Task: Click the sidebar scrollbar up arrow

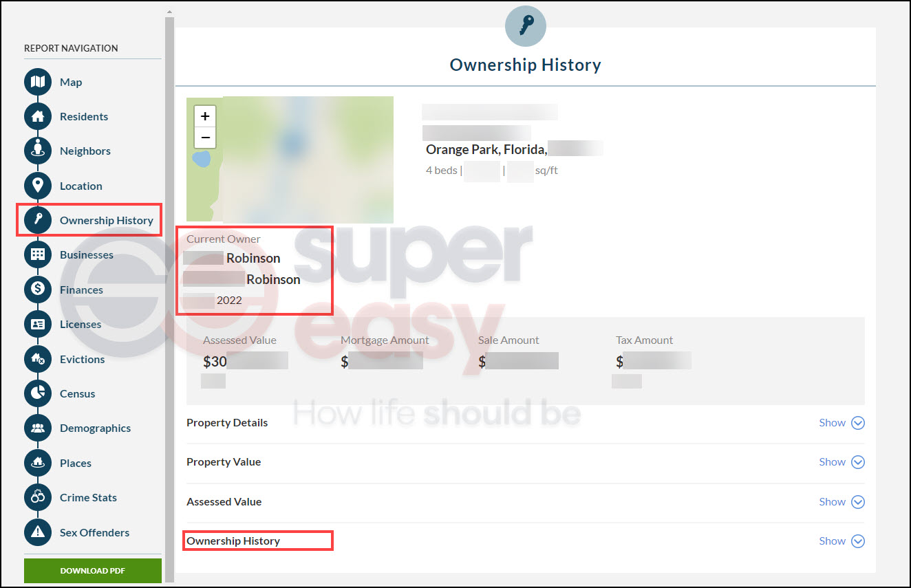Action: 169,12
